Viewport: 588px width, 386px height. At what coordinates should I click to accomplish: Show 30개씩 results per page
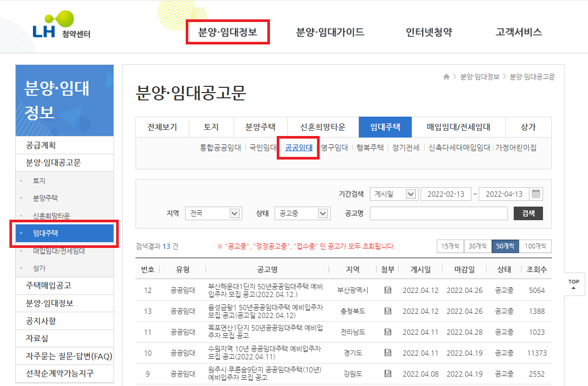[478, 246]
